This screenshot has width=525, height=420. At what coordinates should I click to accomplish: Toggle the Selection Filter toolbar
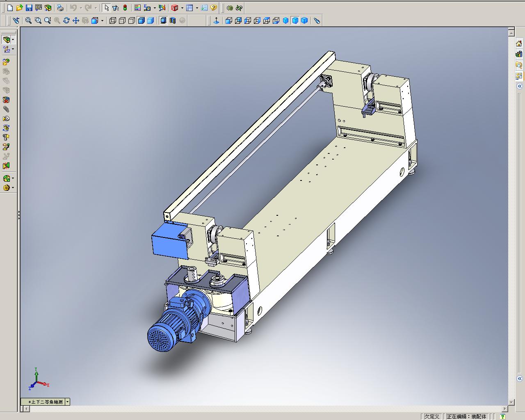click(x=116, y=8)
